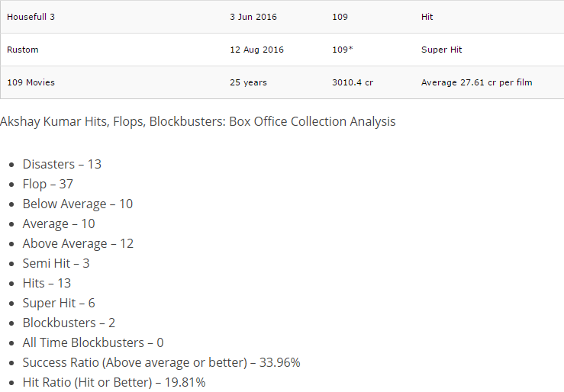Select the Rustom movie title cell
Image resolution: width=564 pixels, height=392 pixels.
coord(23,50)
